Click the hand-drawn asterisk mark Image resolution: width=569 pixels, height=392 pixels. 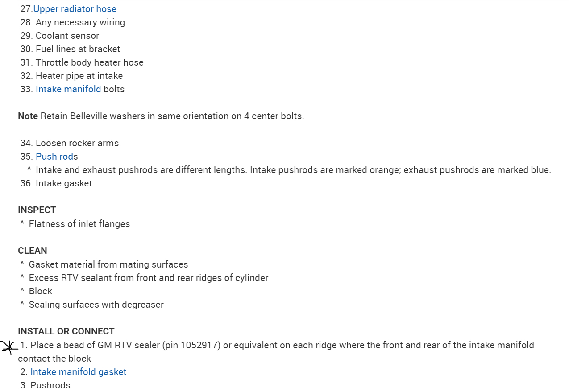8,347
